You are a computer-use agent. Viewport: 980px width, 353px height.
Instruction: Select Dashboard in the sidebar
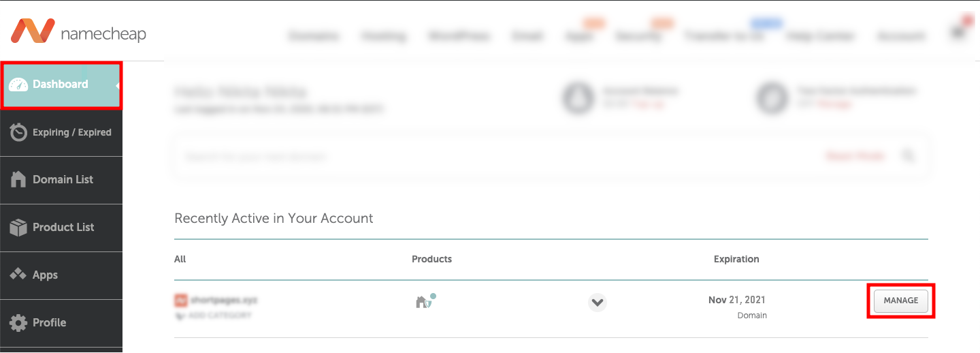[61, 85]
